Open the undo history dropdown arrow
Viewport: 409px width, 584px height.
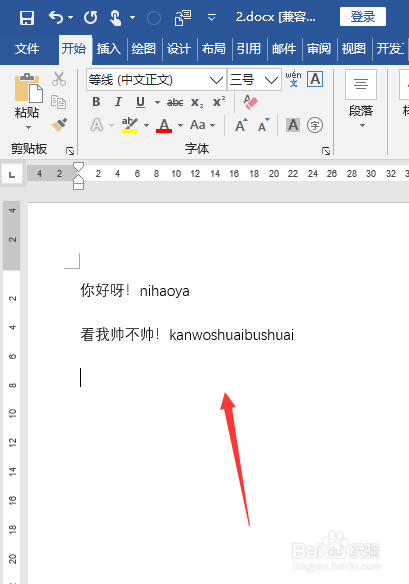point(70,18)
